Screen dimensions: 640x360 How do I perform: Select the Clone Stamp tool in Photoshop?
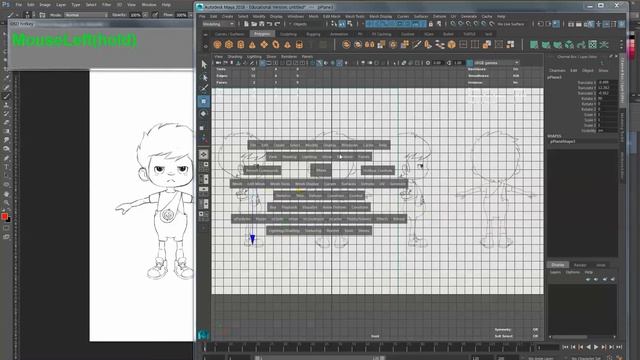click(x=6, y=105)
